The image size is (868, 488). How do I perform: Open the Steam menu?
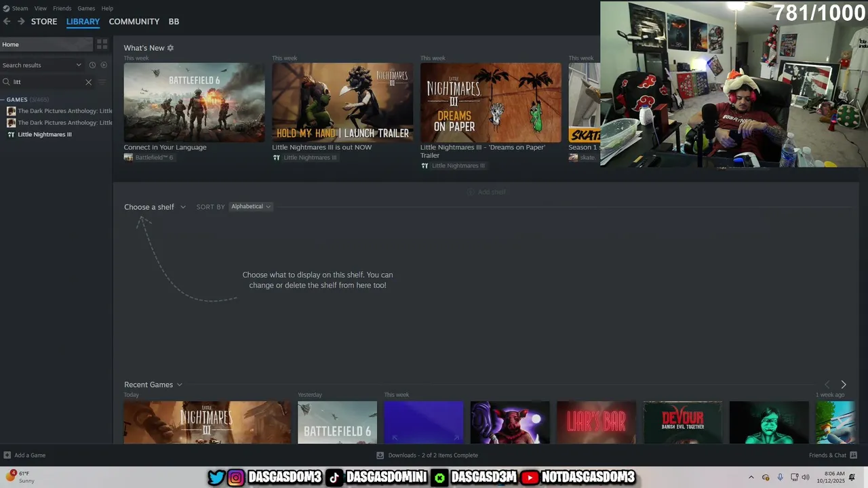(16, 8)
